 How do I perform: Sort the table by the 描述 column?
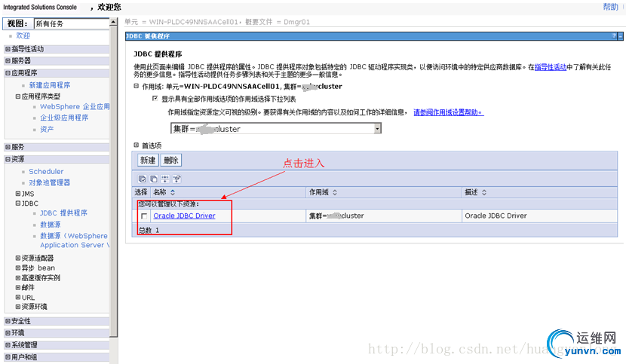(484, 192)
